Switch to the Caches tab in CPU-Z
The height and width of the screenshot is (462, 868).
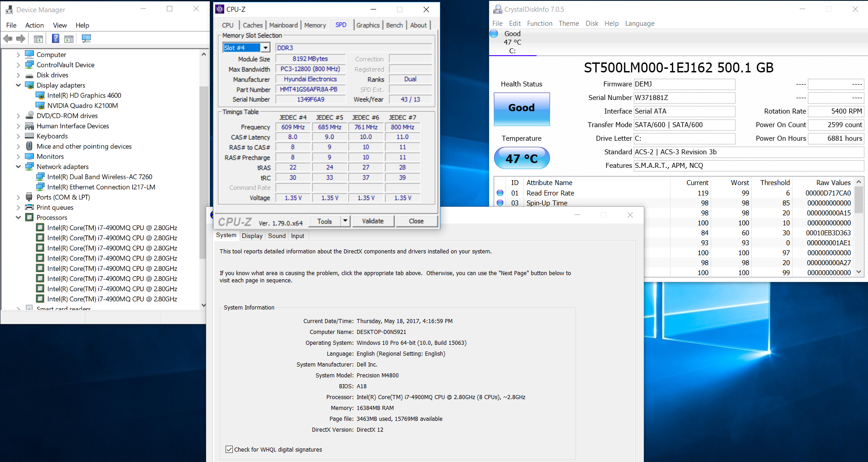click(x=253, y=25)
